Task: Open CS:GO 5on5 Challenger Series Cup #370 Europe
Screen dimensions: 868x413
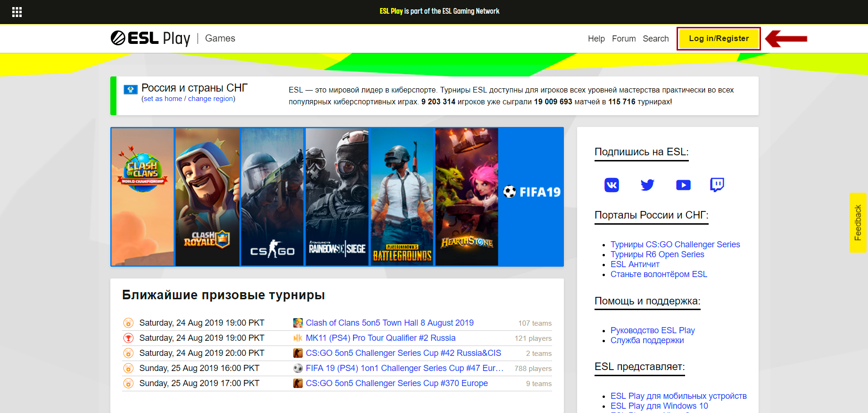Action: coord(397,383)
